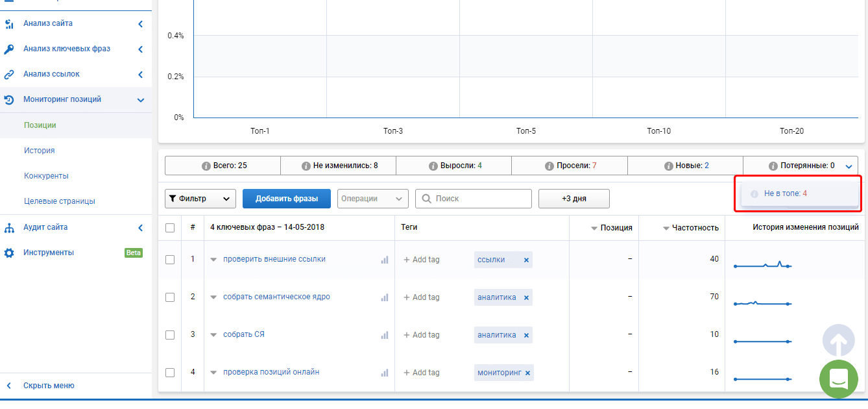Image resolution: width=868 pixels, height=409 pixels.
Task: Click Скрыть меню to hide sidebar
Action: 49,386
